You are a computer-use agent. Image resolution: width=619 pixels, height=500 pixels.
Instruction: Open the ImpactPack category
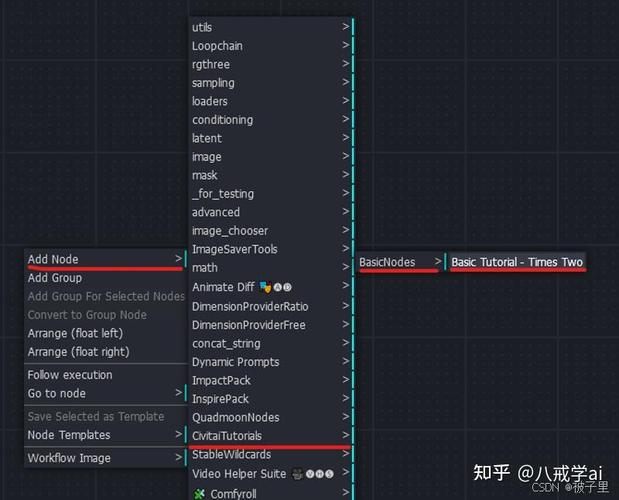coord(271,381)
